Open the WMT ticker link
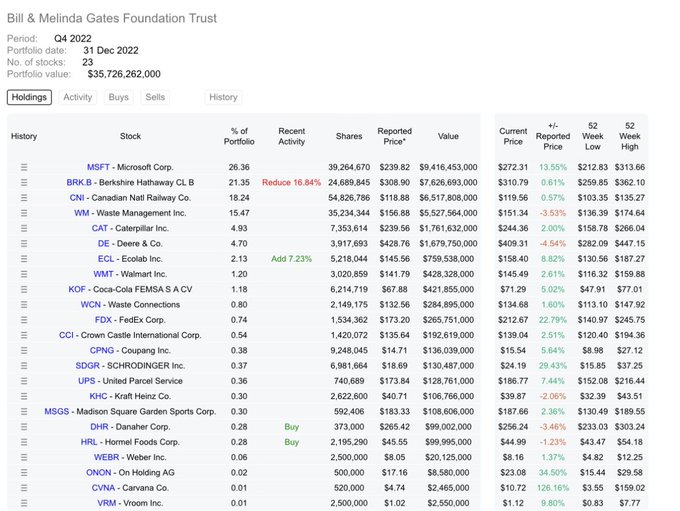 click(x=103, y=274)
